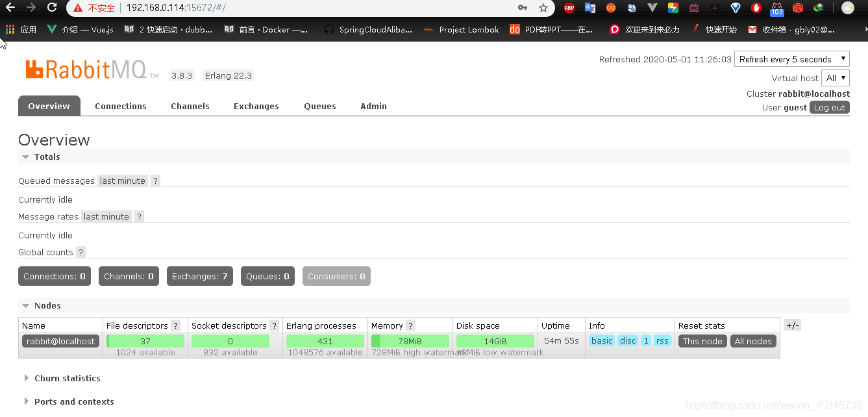
Task: Switch to the Queues tab
Action: [x=320, y=106]
